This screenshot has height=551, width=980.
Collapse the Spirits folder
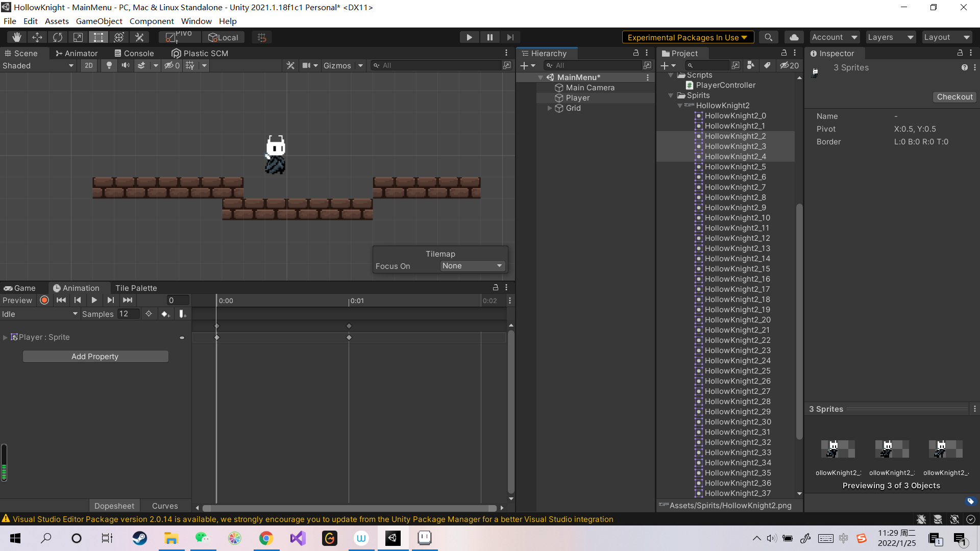(x=671, y=95)
